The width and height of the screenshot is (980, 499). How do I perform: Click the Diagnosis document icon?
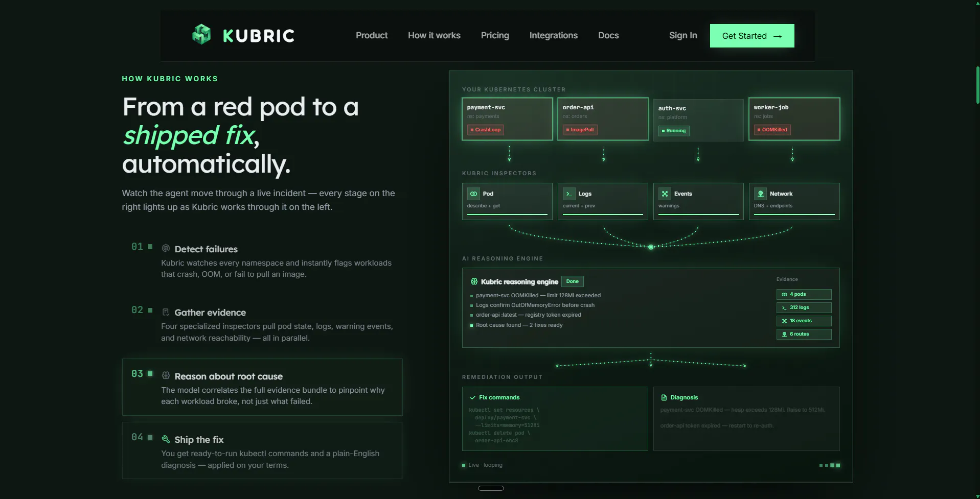[x=664, y=397]
